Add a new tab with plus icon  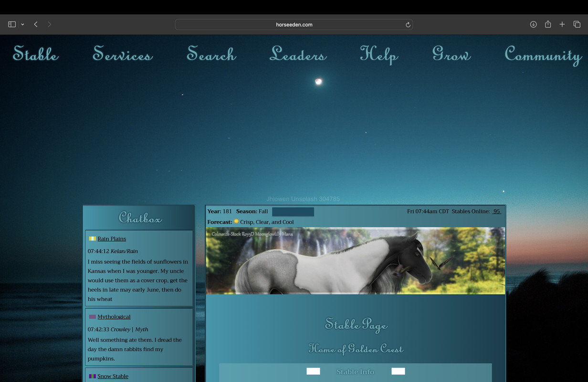pos(562,24)
